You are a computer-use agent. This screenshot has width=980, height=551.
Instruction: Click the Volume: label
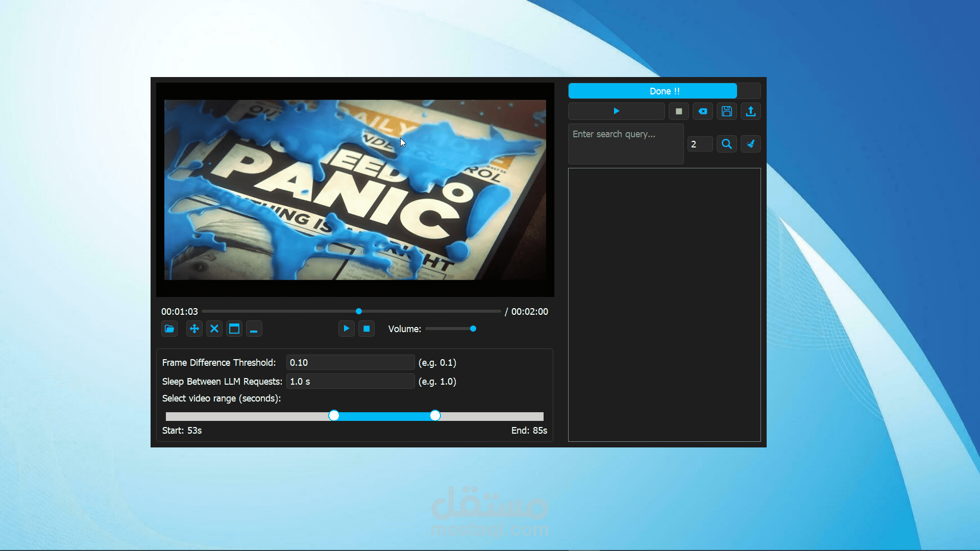(x=405, y=329)
